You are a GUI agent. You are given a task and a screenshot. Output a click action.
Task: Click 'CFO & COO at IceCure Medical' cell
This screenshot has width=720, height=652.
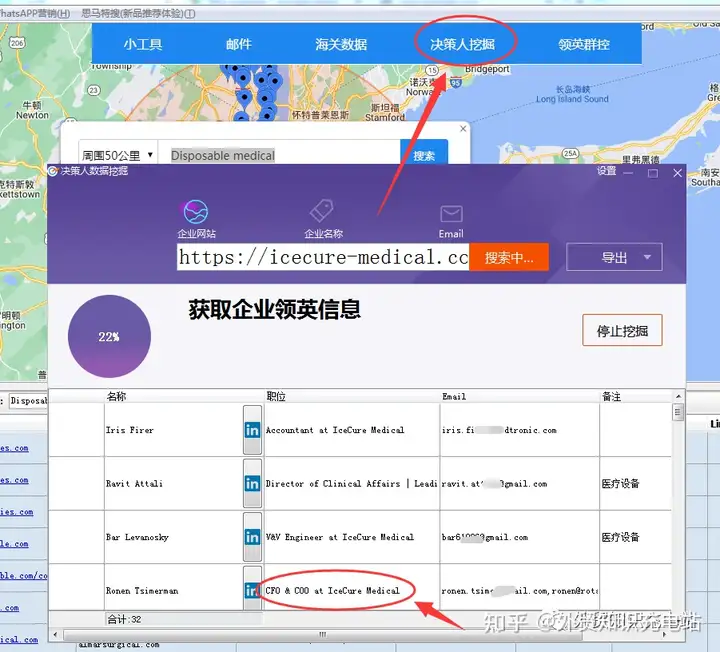click(x=352, y=589)
